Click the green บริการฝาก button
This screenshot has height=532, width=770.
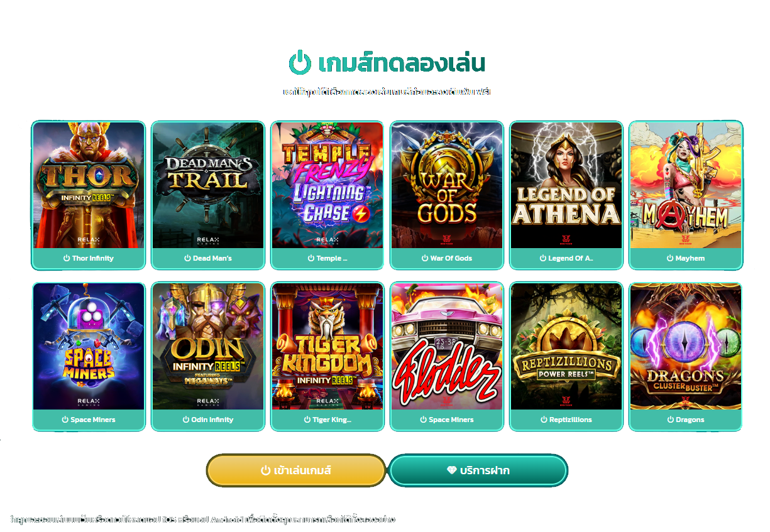(x=478, y=470)
